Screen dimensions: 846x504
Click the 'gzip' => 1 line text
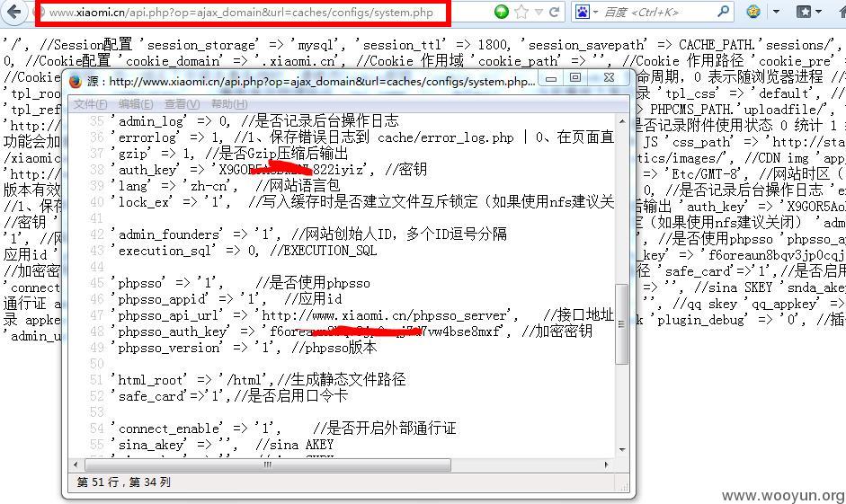tap(228, 154)
